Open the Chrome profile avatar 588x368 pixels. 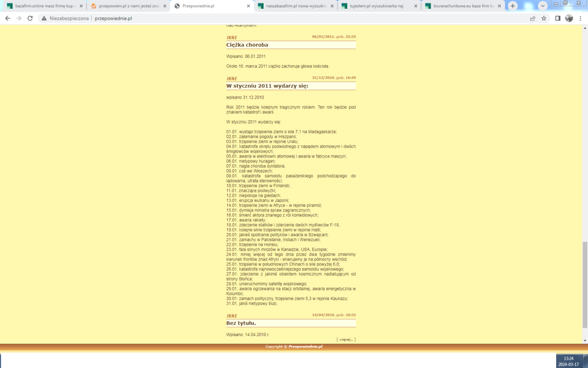[x=569, y=18]
